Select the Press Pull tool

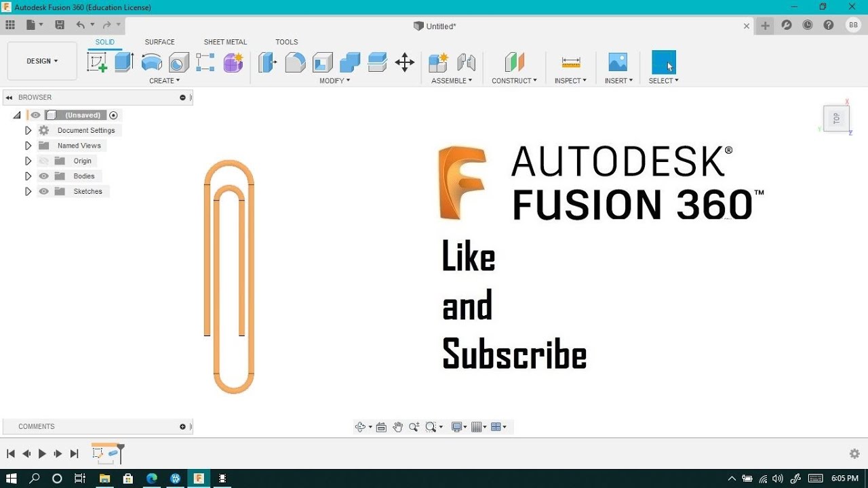pyautogui.click(x=268, y=62)
